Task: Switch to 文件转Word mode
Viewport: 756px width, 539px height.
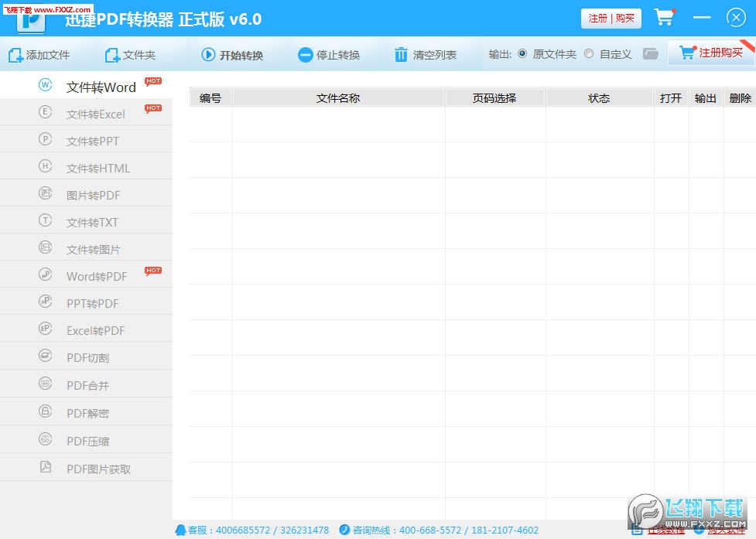Action: [101, 87]
